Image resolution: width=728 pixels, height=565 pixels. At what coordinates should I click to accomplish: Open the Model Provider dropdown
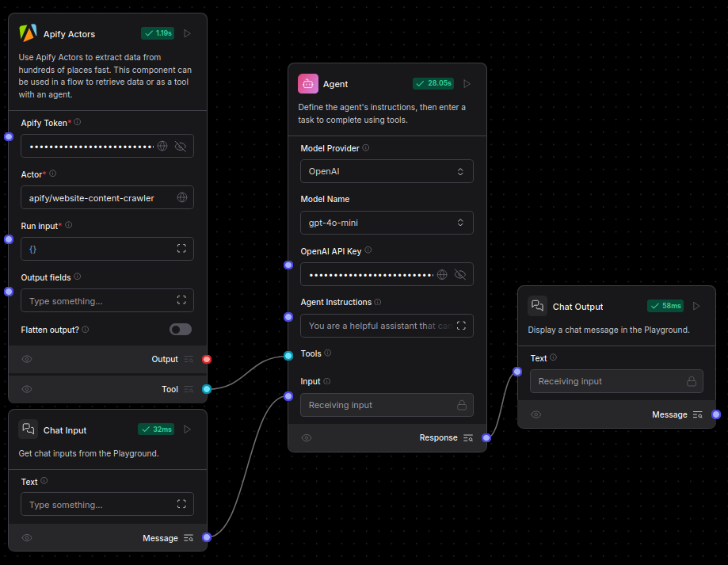tap(387, 171)
